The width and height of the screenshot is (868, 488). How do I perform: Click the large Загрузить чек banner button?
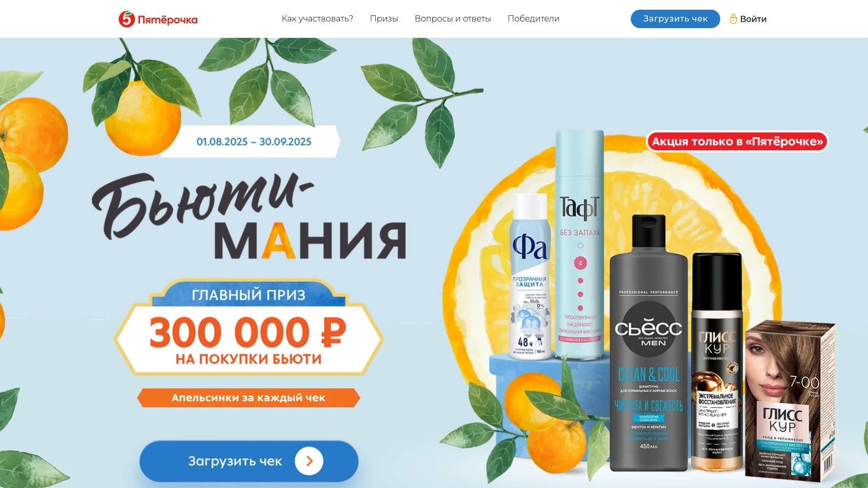click(x=249, y=461)
